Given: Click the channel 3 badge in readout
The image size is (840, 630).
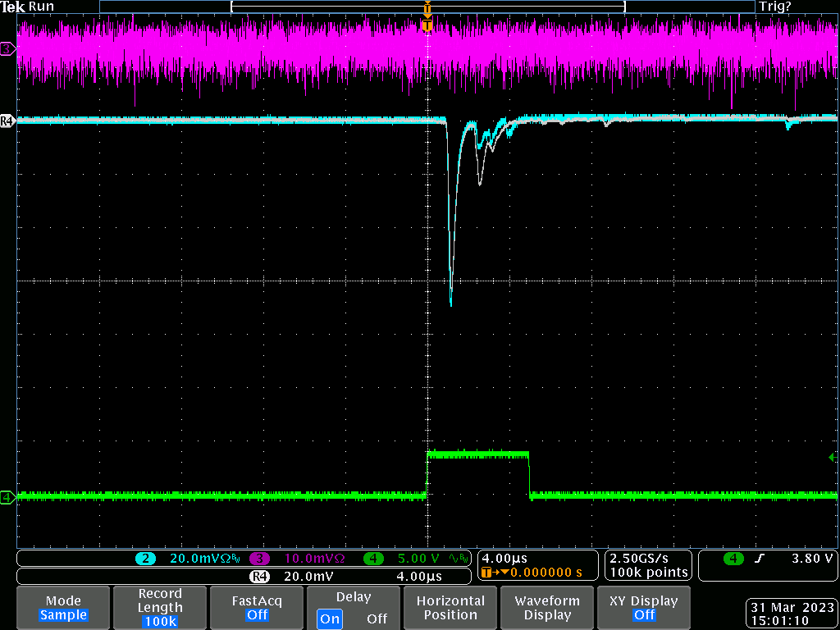Looking at the screenshot, I should click(x=261, y=559).
